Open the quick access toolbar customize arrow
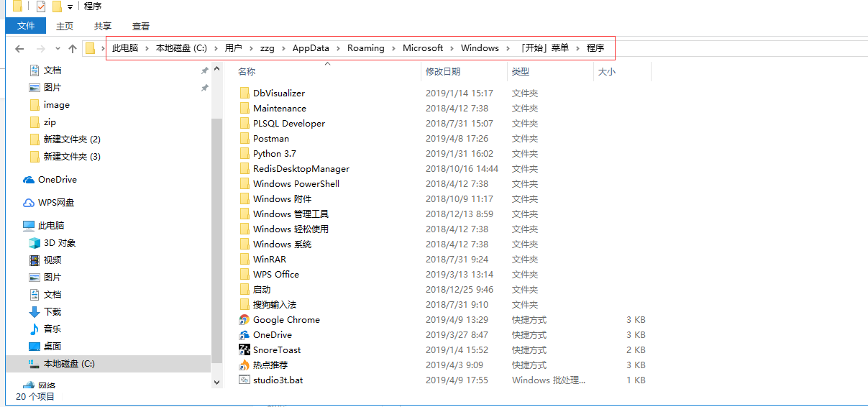 pos(70,7)
